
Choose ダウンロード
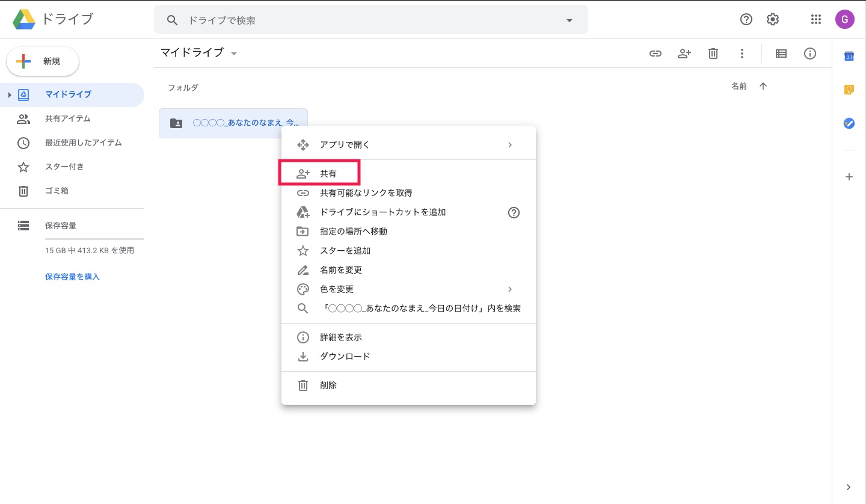point(408,357)
